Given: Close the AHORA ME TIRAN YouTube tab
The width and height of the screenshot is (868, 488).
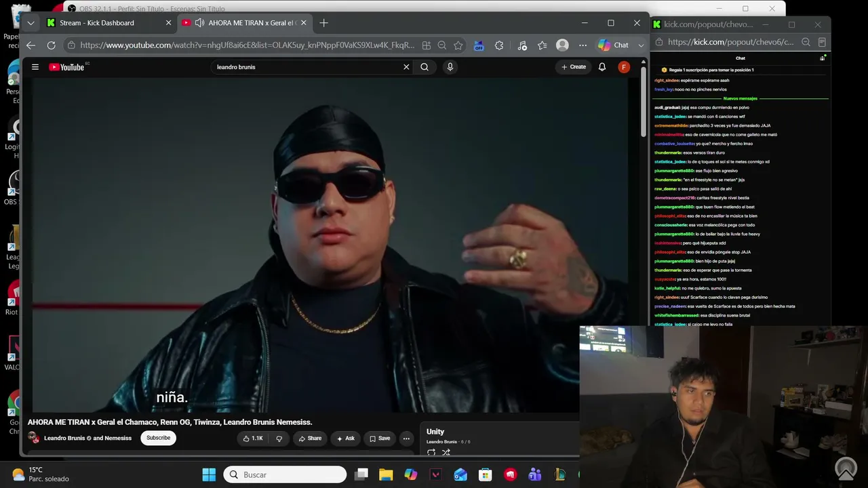Looking at the screenshot, I should [304, 23].
